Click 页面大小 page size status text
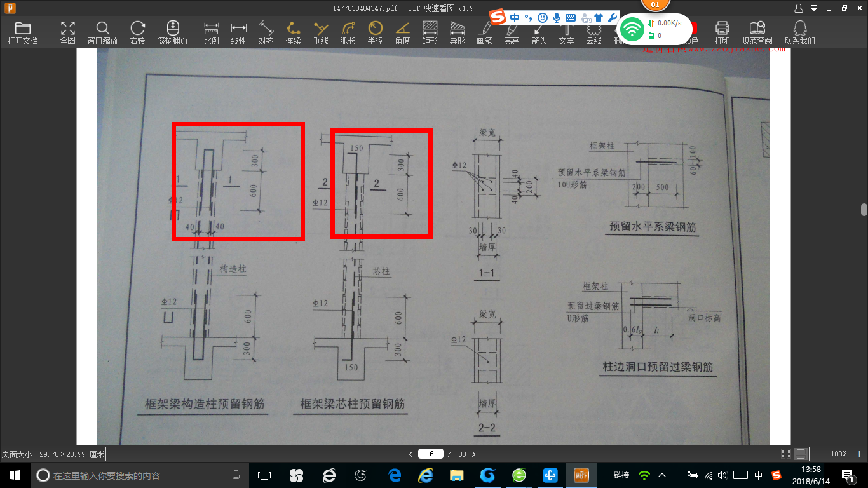Screen dimensions: 868x488 click(x=53, y=454)
